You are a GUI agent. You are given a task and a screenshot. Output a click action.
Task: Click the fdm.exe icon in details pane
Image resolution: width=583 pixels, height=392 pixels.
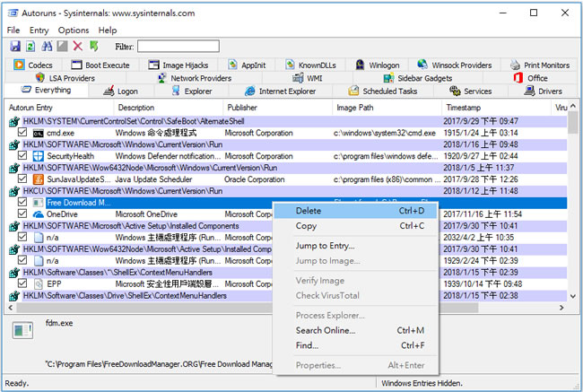pyautogui.click(x=22, y=330)
